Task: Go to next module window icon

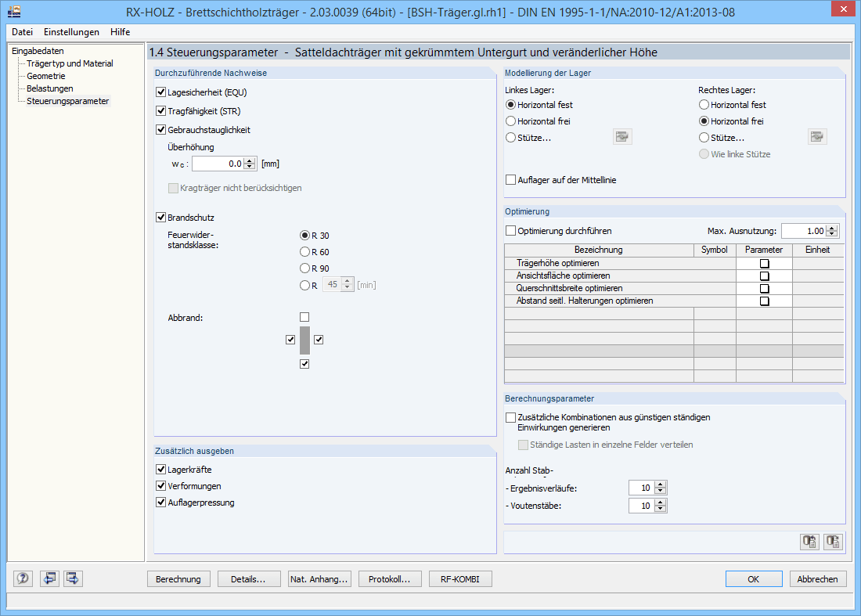Action: click(x=72, y=578)
